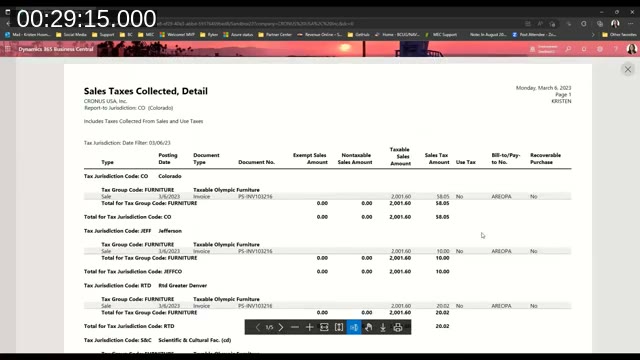Go to next page in report viewer

(281, 327)
